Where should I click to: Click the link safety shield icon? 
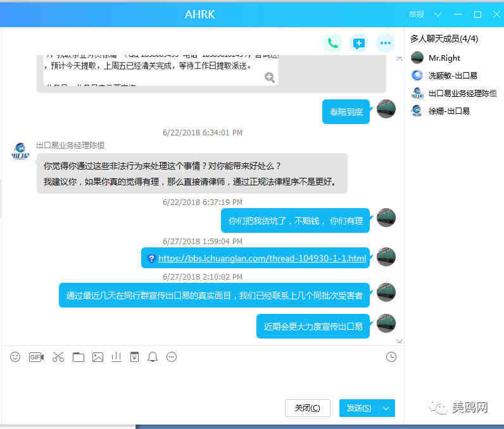coord(151,259)
